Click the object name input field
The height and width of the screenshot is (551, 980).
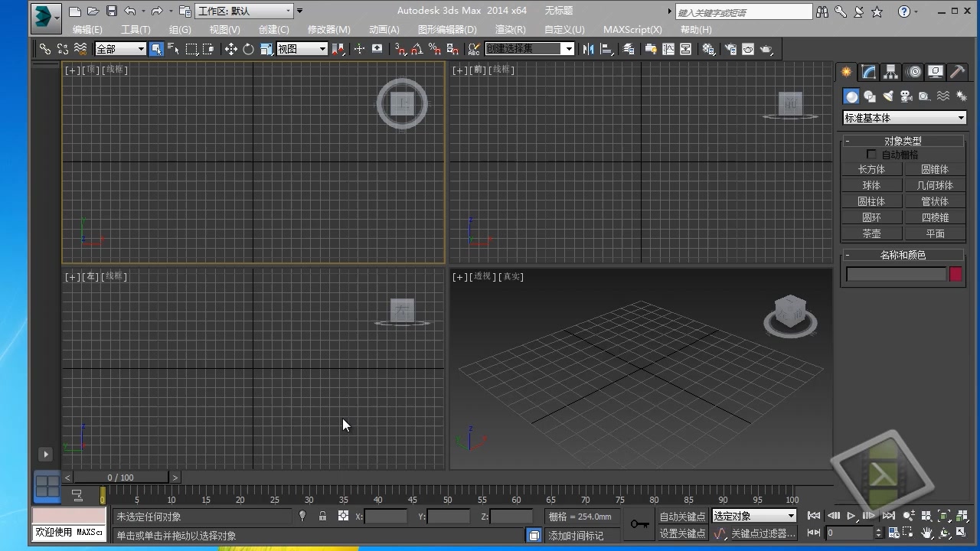tap(896, 274)
